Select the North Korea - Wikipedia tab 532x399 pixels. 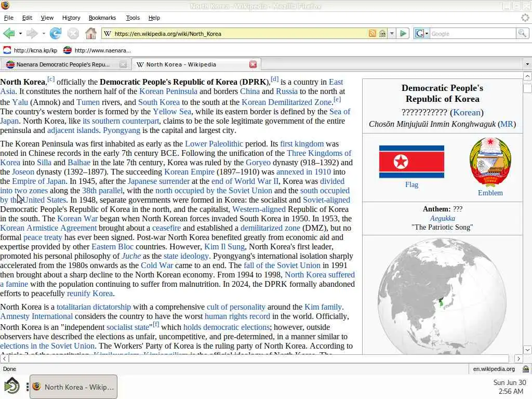196,64
